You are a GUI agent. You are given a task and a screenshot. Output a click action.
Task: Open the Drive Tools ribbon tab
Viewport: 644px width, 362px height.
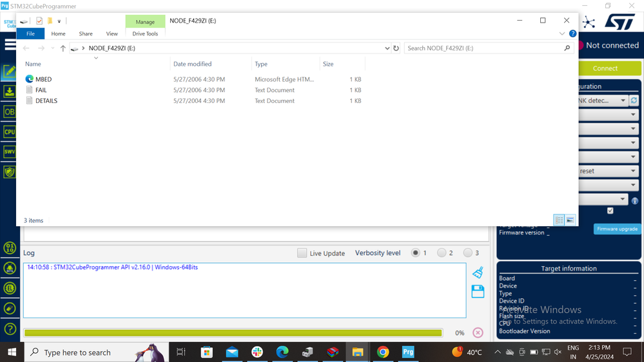coord(145,33)
